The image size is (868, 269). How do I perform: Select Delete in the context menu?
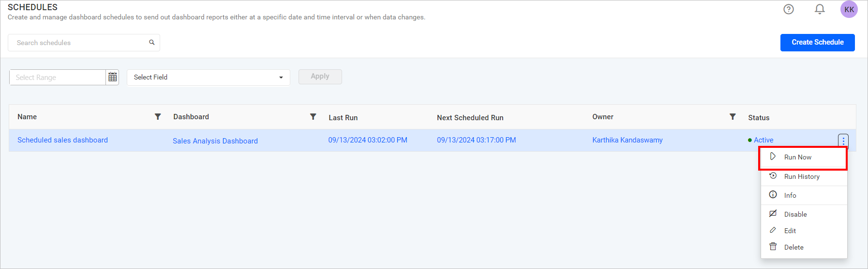tap(793, 247)
